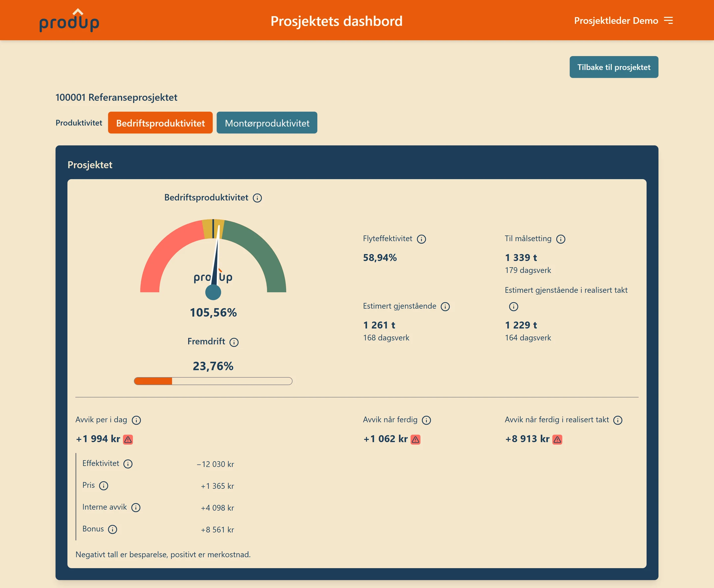Screen dimensions: 714x588
Task: Click warning icon beside +1 062 kr
Action: pos(416,439)
